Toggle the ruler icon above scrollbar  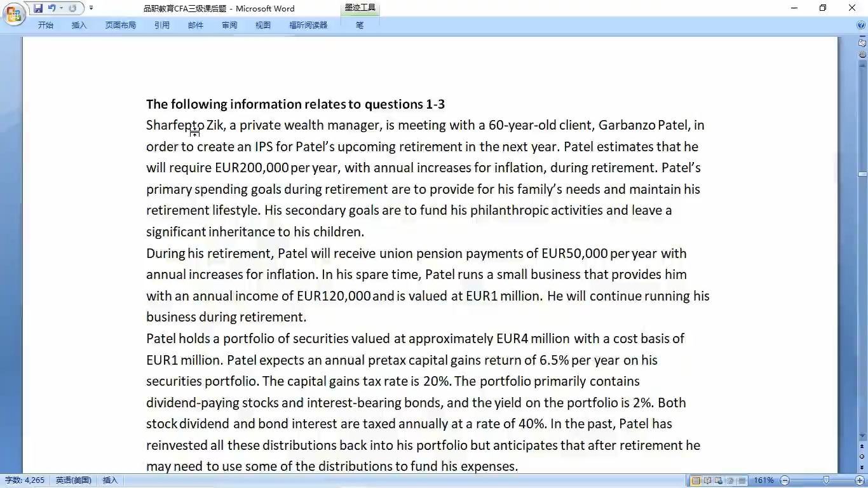pyautogui.click(x=862, y=43)
